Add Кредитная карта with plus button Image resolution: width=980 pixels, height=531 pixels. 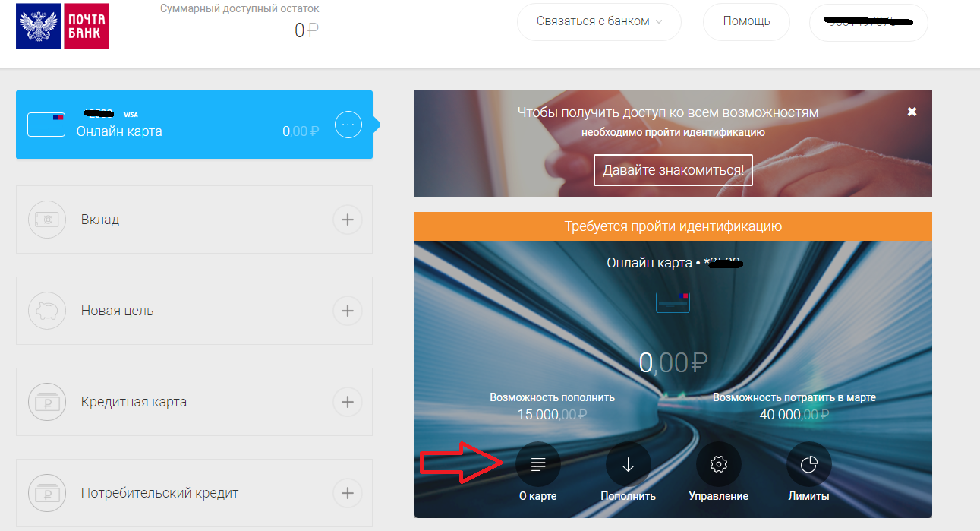[x=348, y=402]
